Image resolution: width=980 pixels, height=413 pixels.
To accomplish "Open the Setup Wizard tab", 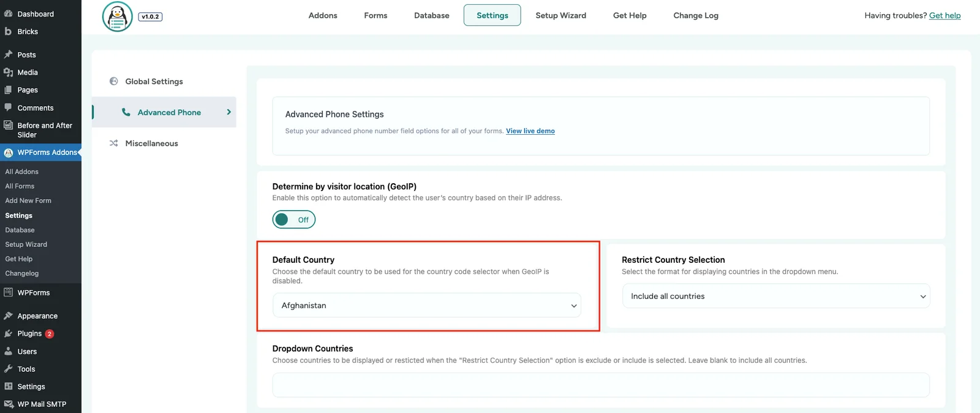I will (560, 15).
